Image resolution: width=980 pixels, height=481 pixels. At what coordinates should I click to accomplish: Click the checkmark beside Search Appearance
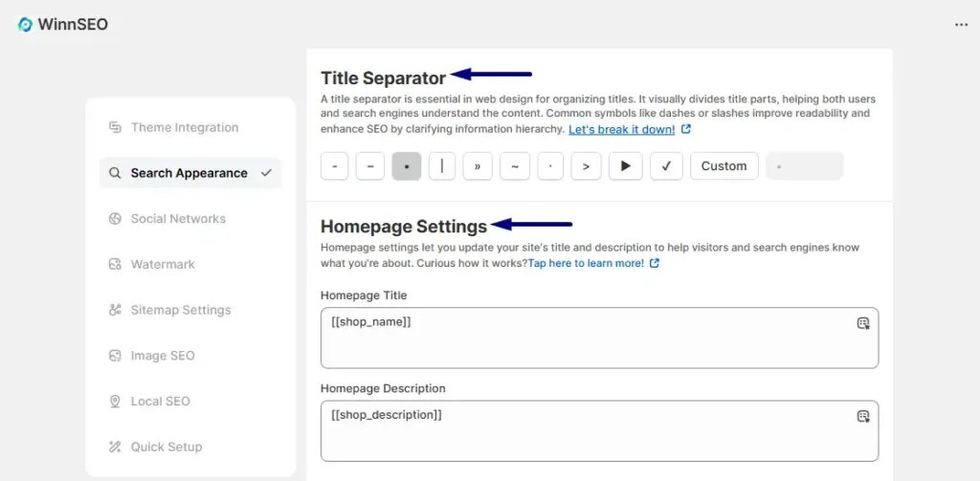pyautogui.click(x=266, y=173)
